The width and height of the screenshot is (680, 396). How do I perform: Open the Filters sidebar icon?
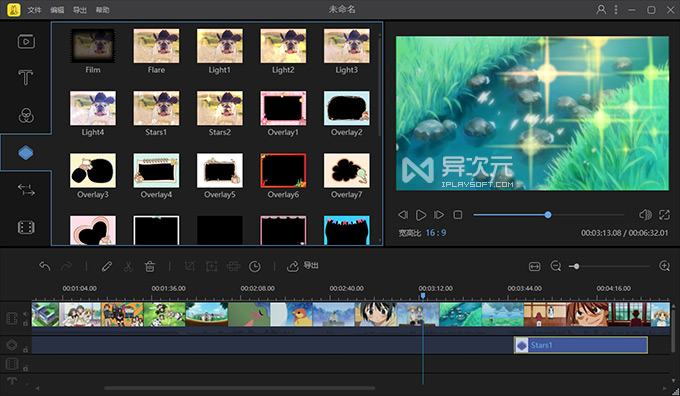26,115
